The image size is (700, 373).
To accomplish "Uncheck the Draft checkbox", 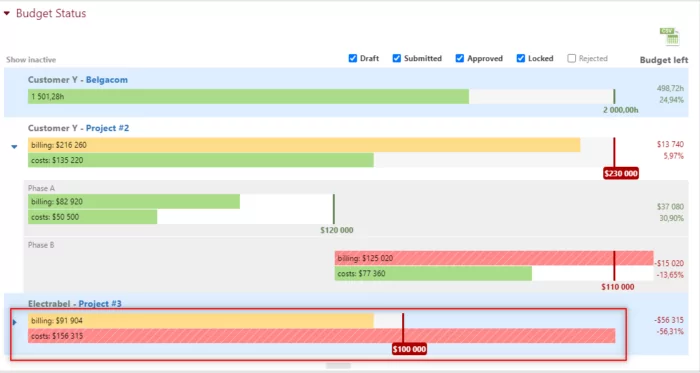I will 353,58.
